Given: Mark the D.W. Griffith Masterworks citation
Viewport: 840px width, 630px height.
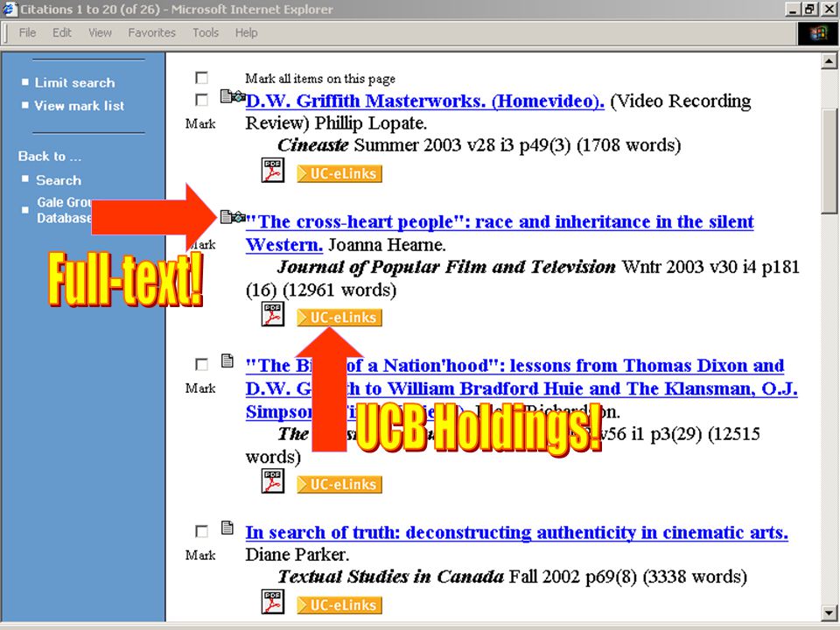Looking at the screenshot, I should [201, 100].
